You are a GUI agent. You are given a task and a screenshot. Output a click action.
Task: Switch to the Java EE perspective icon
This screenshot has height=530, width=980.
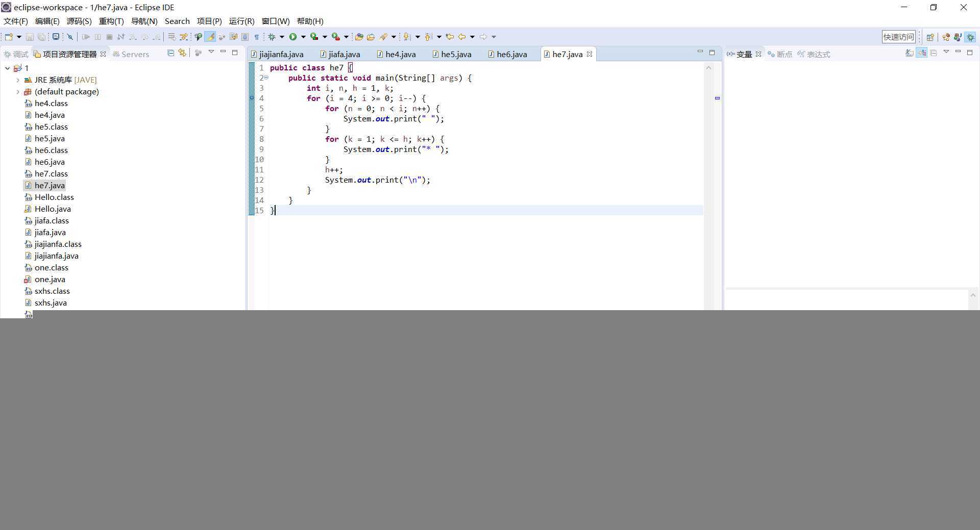click(x=946, y=37)
